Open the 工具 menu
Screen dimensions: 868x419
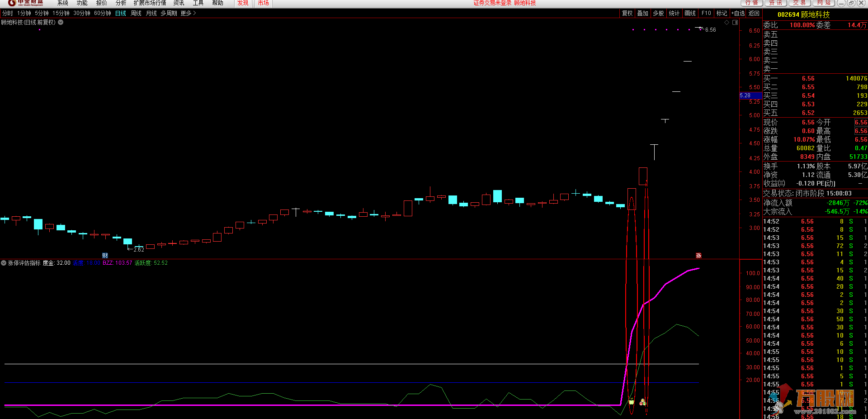(198, 3)
